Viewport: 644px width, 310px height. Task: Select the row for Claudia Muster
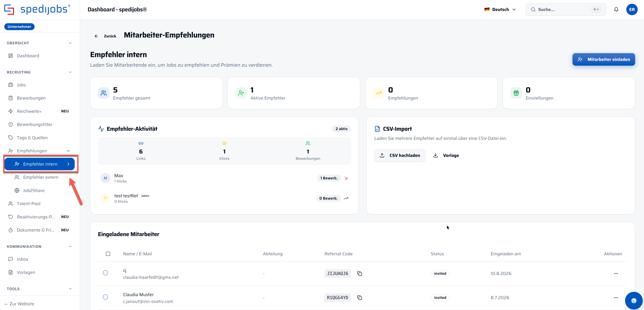tap(105, 297)
